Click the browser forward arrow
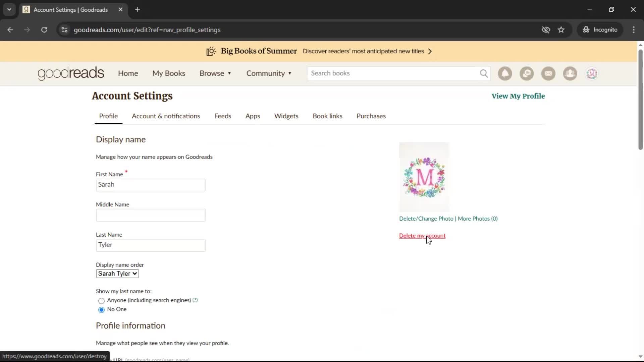The image size is (644, 362). (27, 30)
